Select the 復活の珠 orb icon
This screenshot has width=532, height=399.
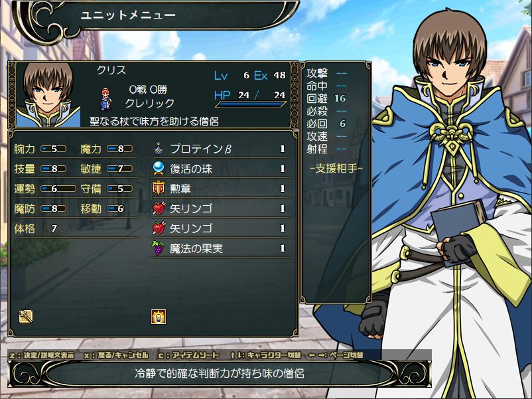[159, 169]
